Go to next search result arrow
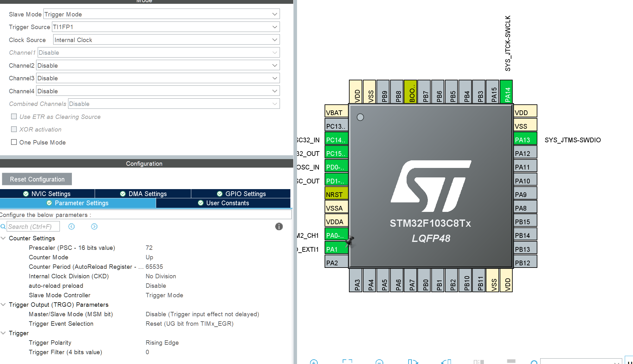The height and width of the screenshot is (364, 633). tap(94, 226)
